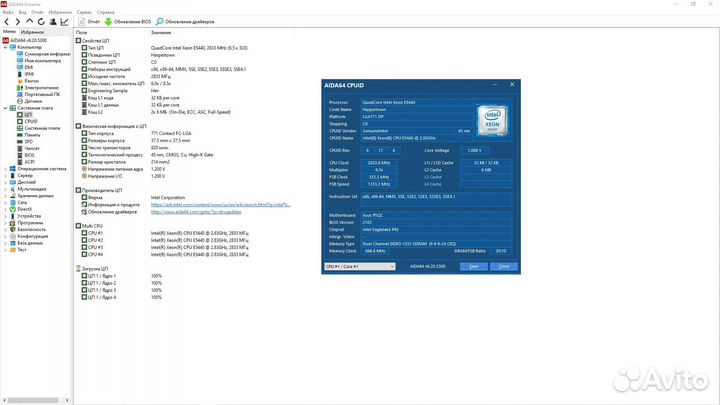This screenshot has height=405, width=720.
Task: Expand the Дисплей tree node
Action: coord(6,182)
